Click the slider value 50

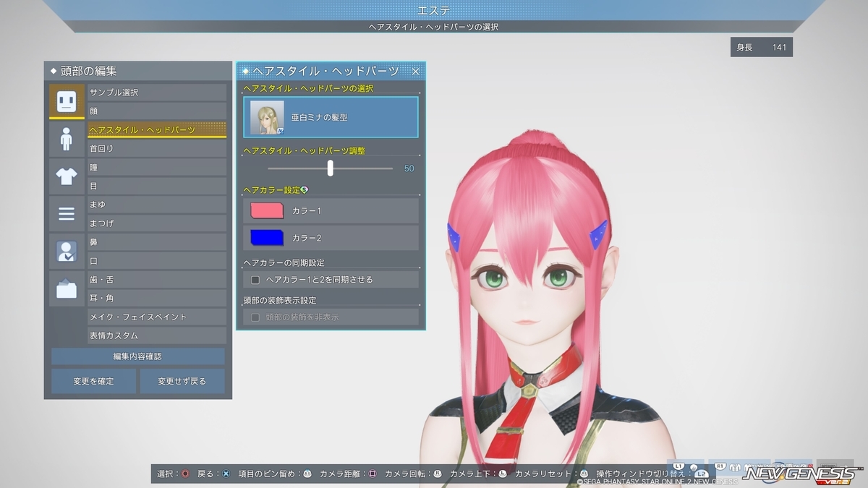pyautogui.click(x=409, y=168)
